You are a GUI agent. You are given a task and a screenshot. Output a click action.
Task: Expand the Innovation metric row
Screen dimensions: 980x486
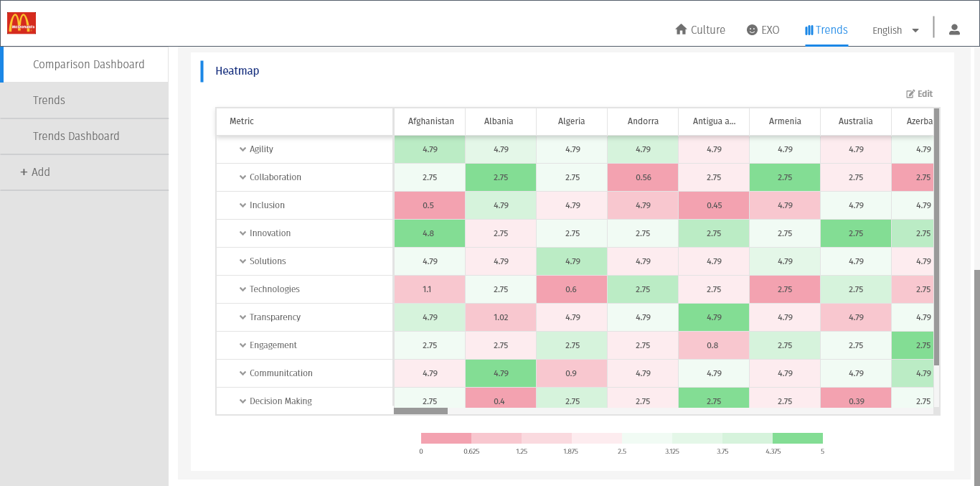click(x=242, y=233)
